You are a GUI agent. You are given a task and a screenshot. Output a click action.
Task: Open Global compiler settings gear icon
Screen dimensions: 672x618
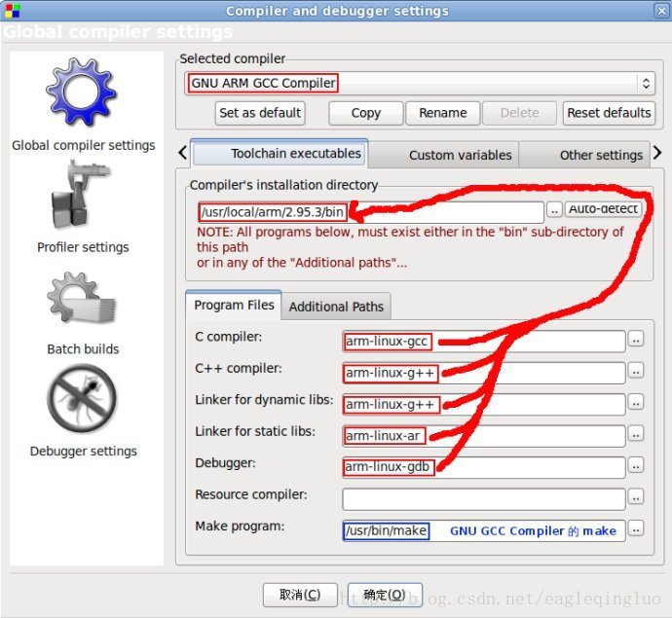(x=81, y=91)
